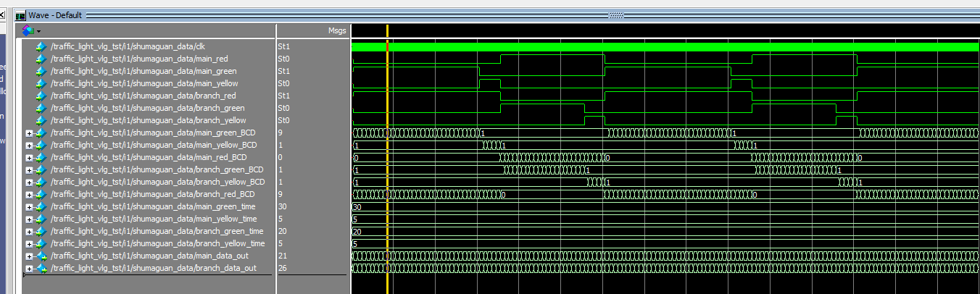
Task: Select the main_red_BCD signal name
Action: 149,157
